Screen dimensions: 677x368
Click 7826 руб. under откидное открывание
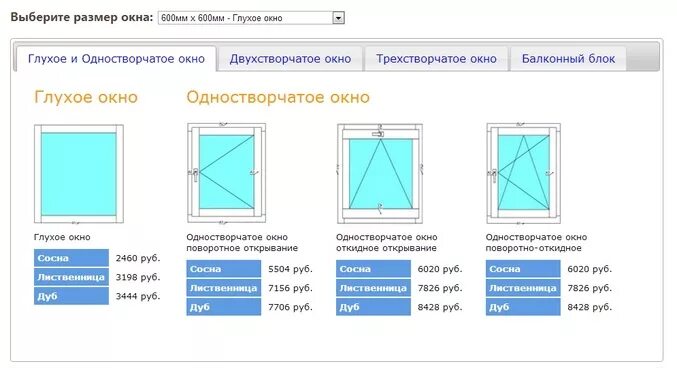point(440,288)
